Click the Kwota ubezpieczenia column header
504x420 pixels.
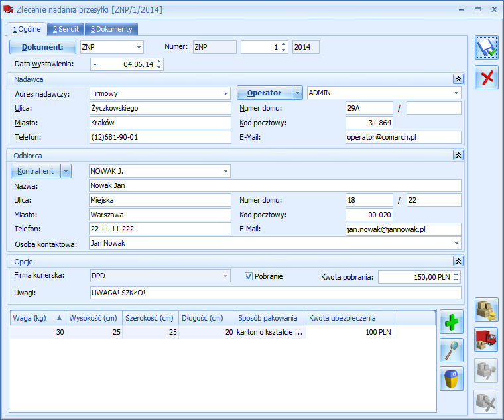[x=349, y=318]
